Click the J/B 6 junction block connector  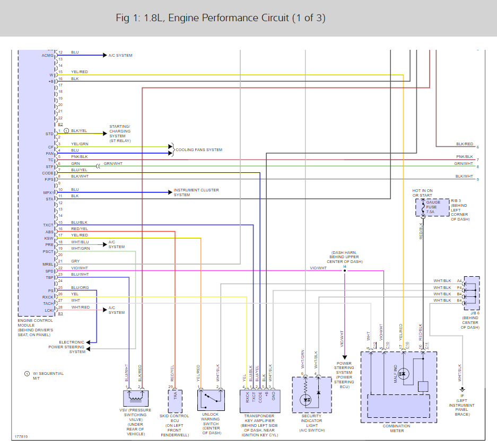[x=472, y=293]
